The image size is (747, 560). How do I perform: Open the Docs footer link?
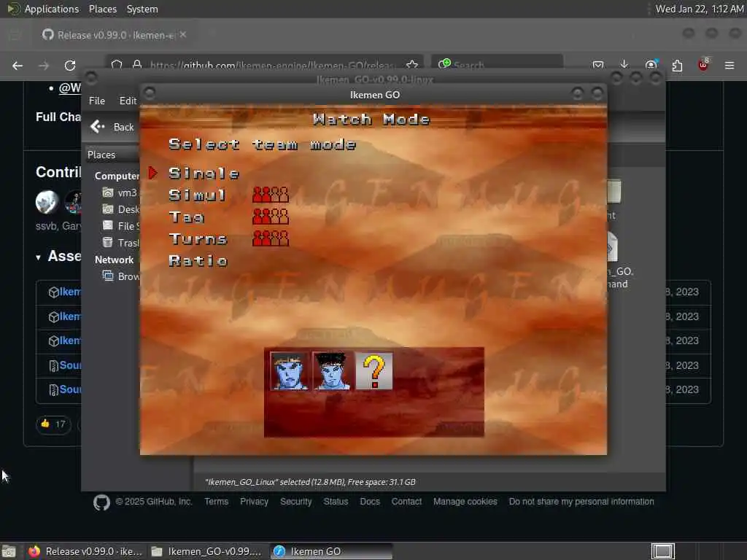[370, 502]
